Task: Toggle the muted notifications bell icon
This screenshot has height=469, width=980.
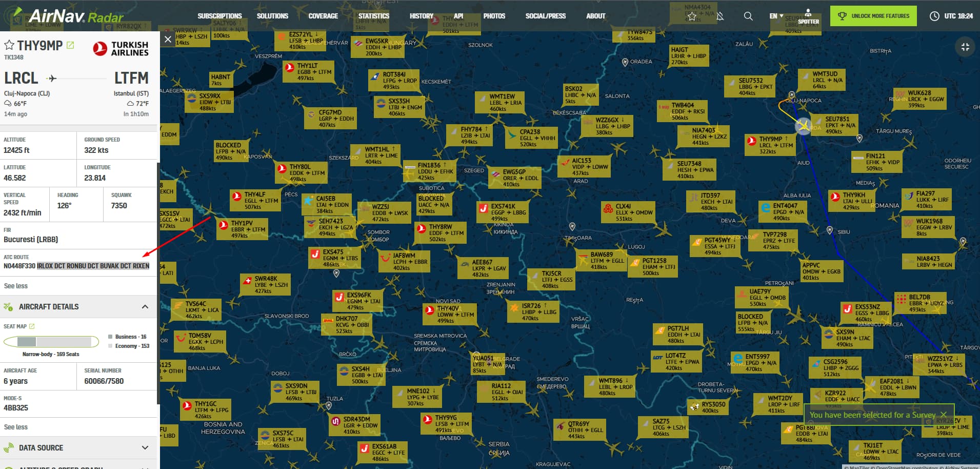Action: pos(720,16)
